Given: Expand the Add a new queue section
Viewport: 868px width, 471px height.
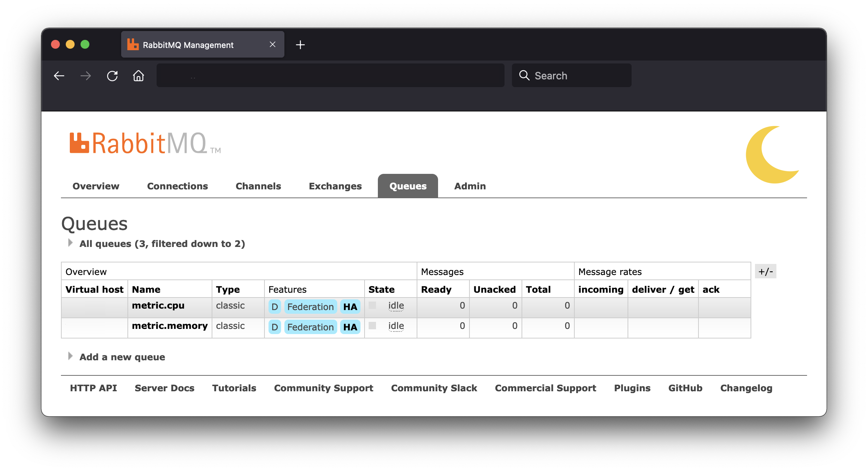Looking at the screenshot, I should tap(117, 357).
